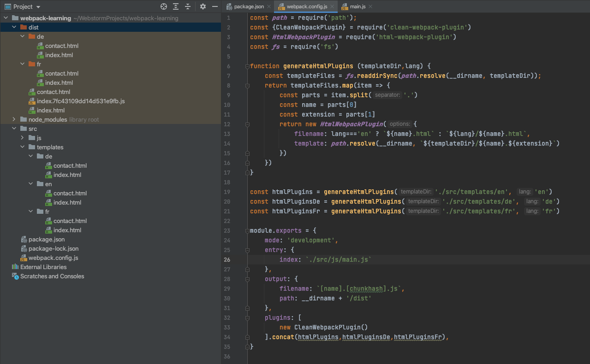
Task: Open index.html in templates/de
Action: (67, 175)
